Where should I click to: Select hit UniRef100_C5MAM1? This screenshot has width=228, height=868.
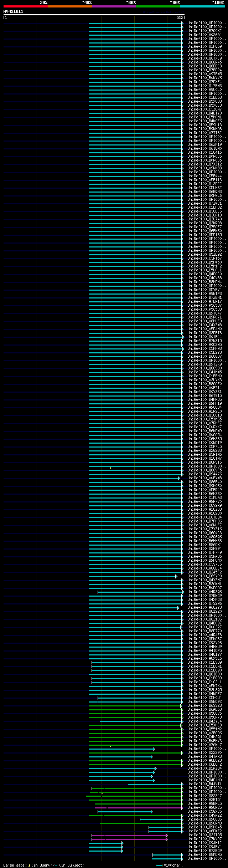(x=204, y=117)
